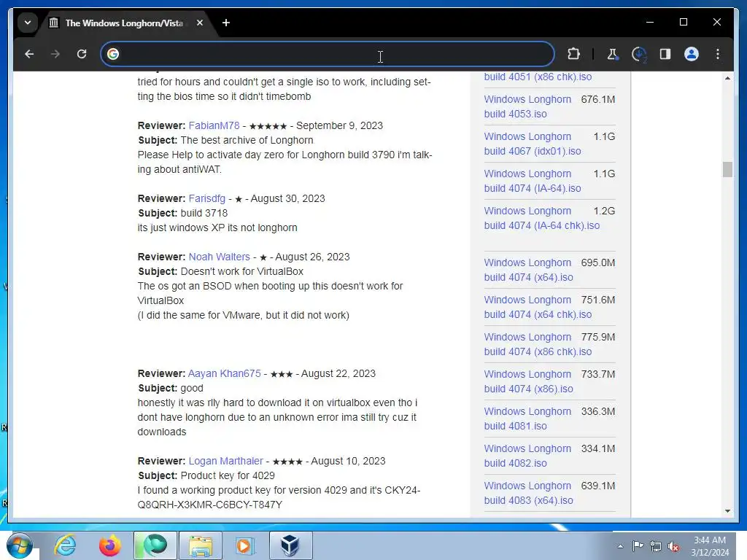
Task: Click the forward navigation arrow
Action: point(55,54)
